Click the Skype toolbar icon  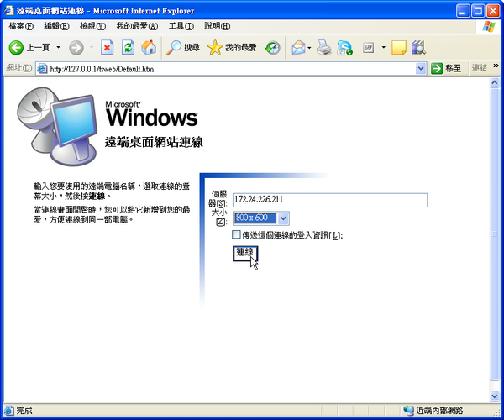point(344,48)
